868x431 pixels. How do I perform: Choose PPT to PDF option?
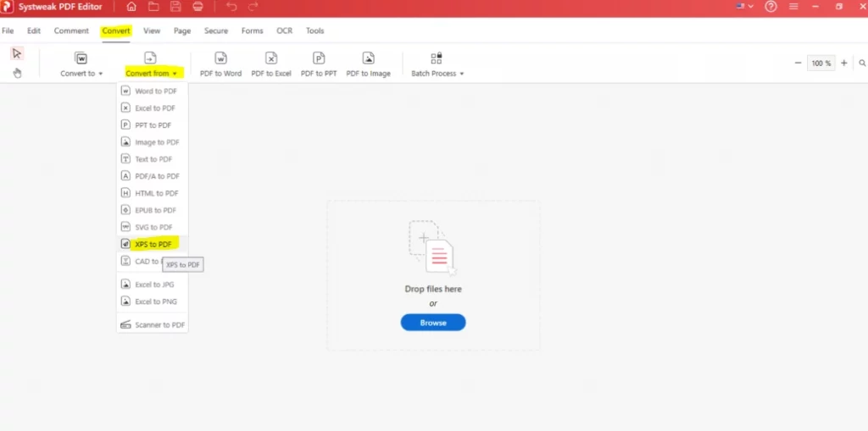point(153,125)
